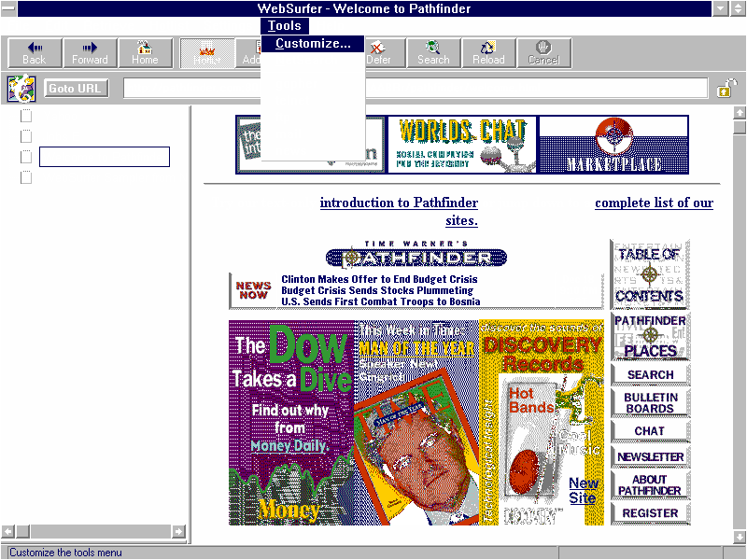Reload the current page

488,53
